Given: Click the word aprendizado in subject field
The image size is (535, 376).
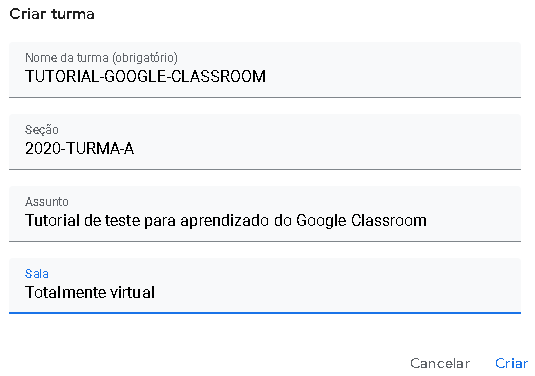Looking at the screenshot, I should (225, 221).
